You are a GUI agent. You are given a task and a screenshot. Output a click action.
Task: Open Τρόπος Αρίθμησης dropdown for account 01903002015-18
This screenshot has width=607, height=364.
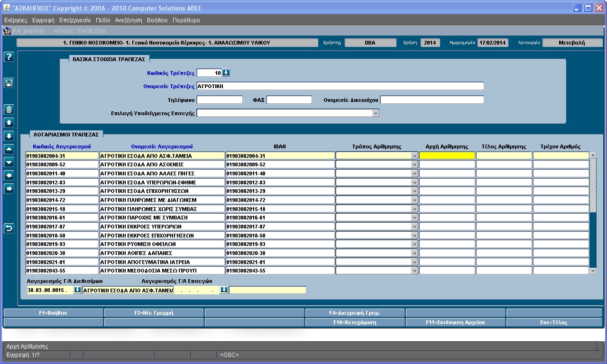pyautogui.click(x=414, y=209)
